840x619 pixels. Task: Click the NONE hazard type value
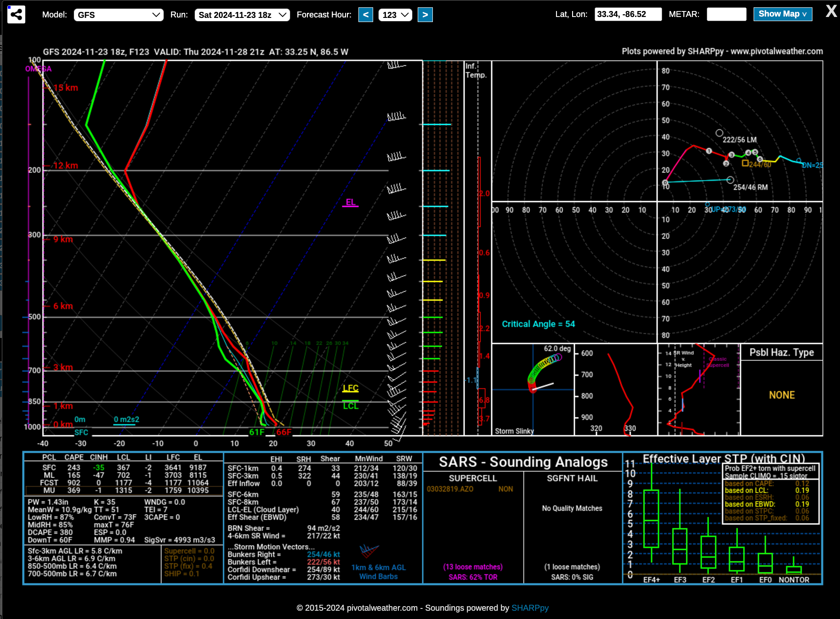[782, 395]
